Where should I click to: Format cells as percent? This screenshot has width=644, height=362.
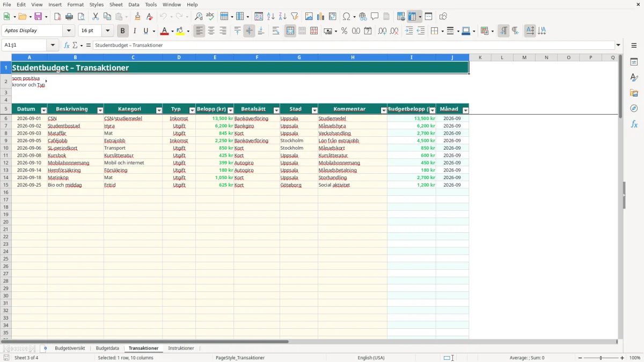coord(344,31)
